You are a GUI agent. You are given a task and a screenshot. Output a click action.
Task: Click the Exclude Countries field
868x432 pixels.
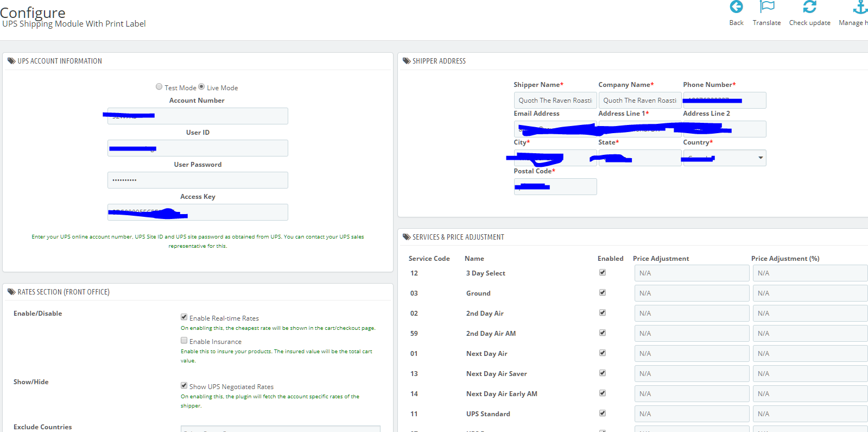point(281,429)
